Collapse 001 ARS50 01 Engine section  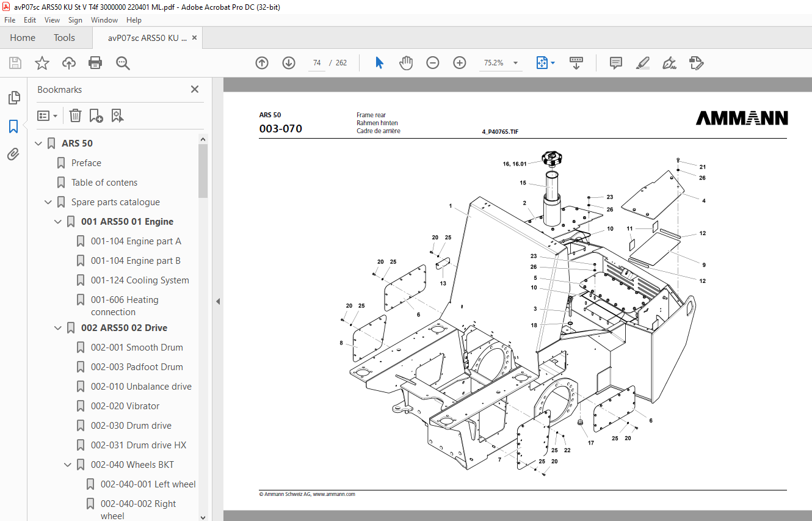pos(58,222)
